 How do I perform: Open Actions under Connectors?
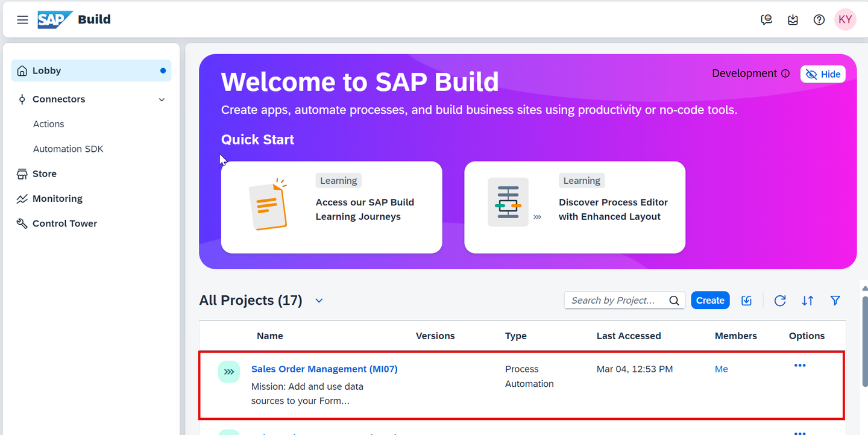49,124
